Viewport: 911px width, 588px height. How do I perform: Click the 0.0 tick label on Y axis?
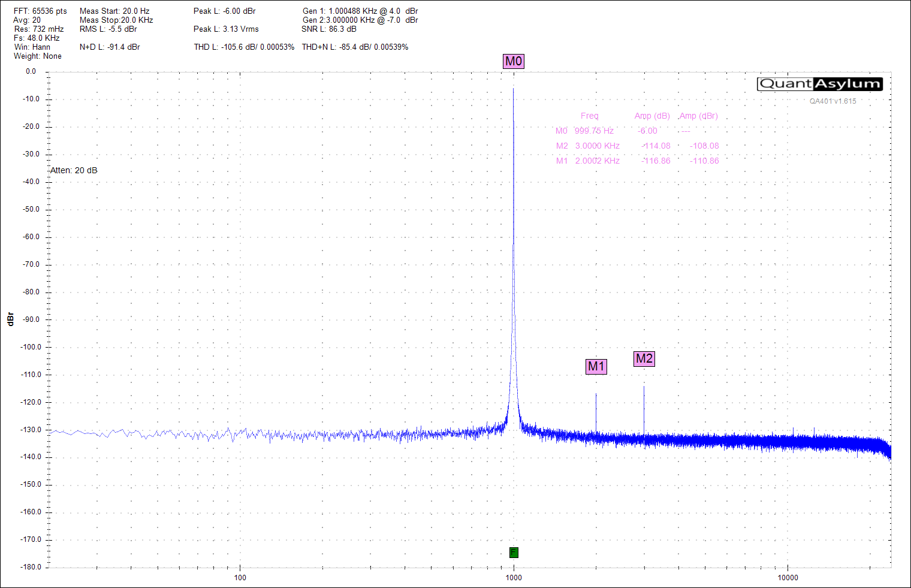31,71
